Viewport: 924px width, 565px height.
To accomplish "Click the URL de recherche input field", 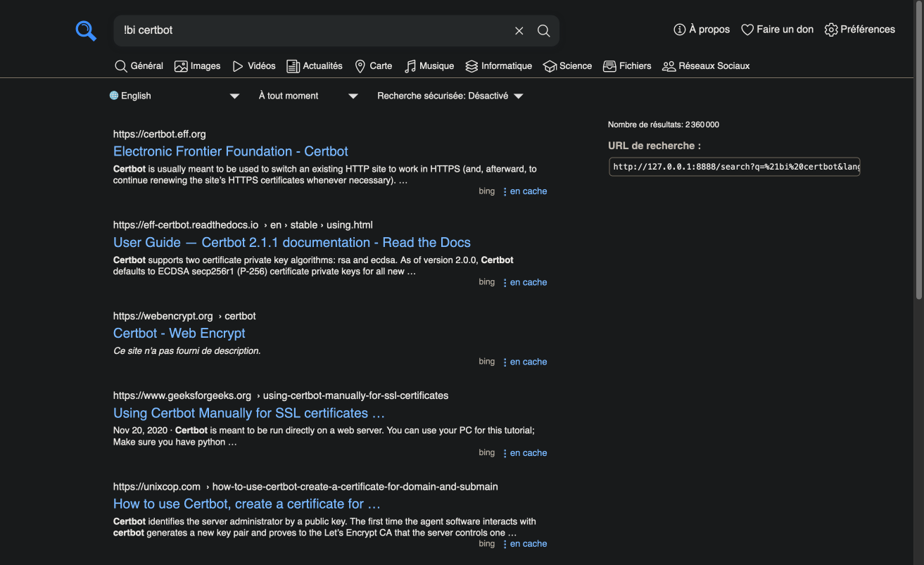I will 734,166.
